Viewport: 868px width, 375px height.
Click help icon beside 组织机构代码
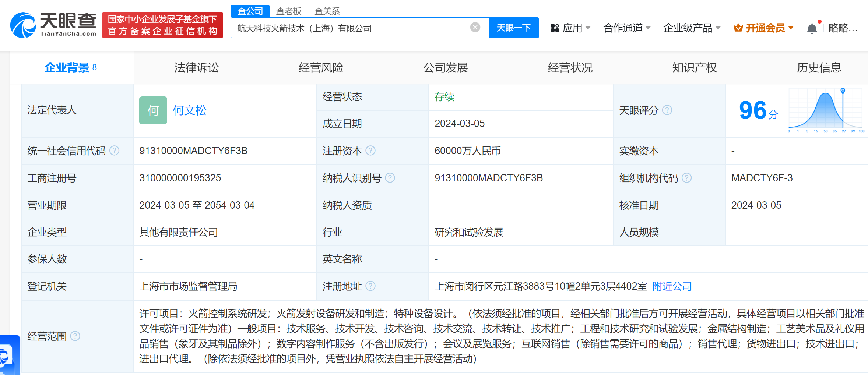pos(686,178)
